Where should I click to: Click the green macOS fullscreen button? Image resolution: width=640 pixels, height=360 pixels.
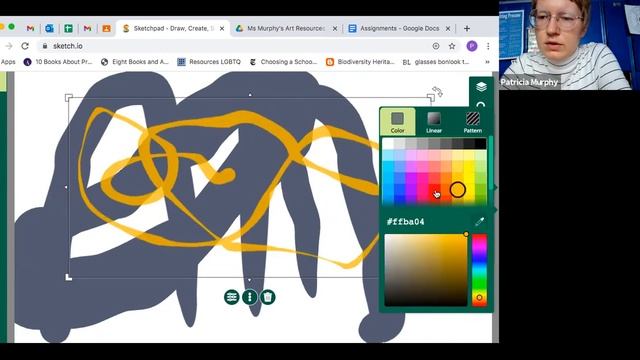point(11,27)
